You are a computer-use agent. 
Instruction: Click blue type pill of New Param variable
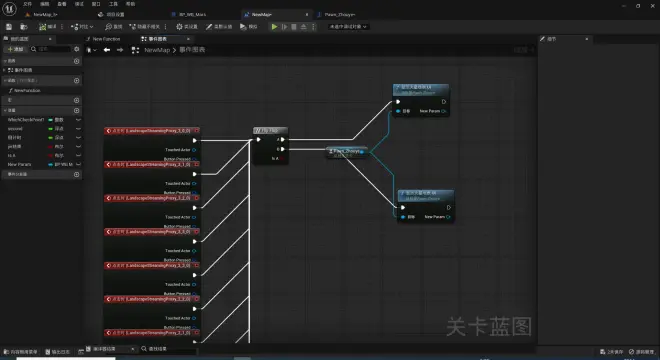pos(51,165)
